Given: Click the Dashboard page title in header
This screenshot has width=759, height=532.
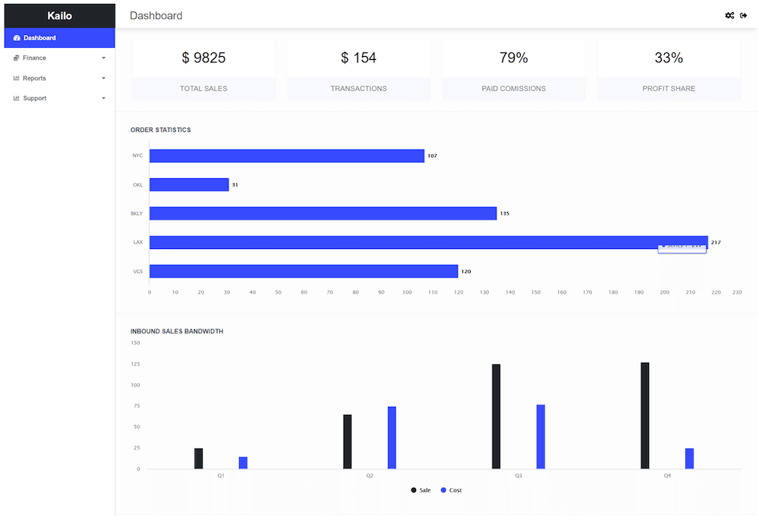Looking at the screenshot, I should click(156, 16).
